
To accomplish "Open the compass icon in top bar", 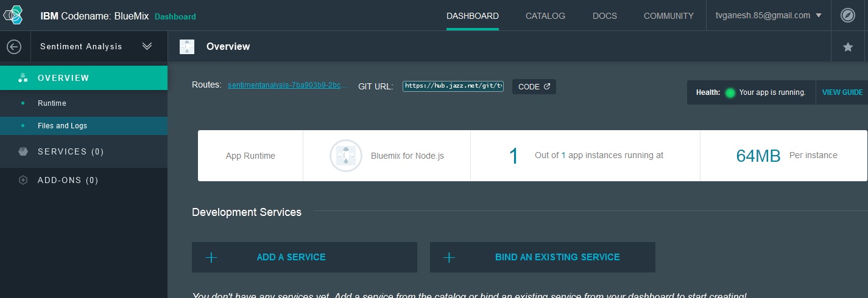I will (x=847, y=16).
